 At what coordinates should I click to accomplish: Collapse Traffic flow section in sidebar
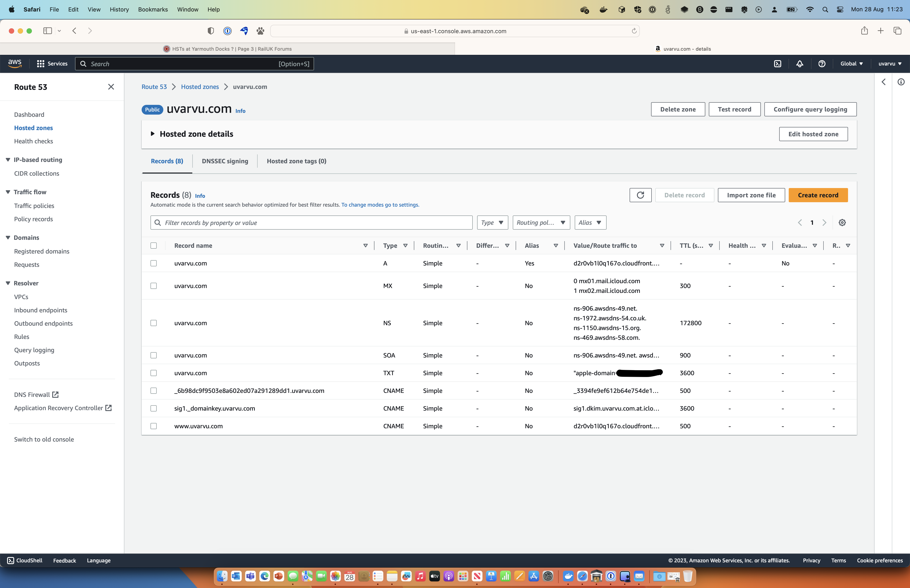(8, 192)
